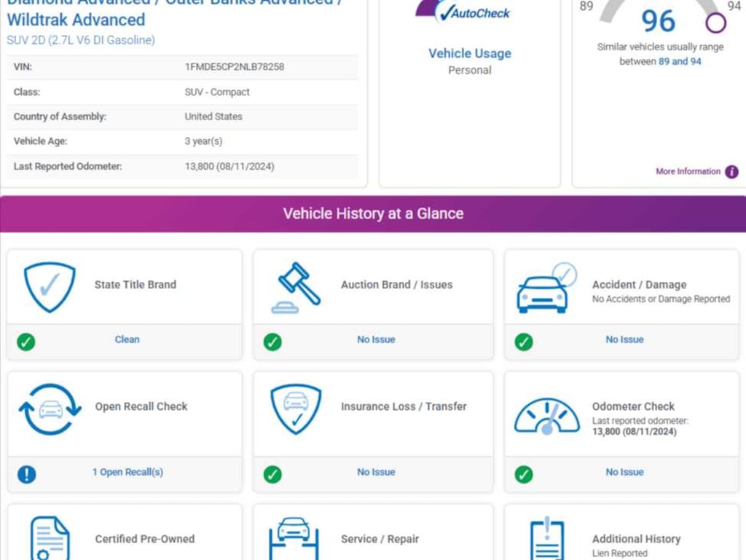Image resolution: width=746 pixels, height=560 pixels.
Task: Click green checkmark under State Title Brand
Action: coord(26,342)
